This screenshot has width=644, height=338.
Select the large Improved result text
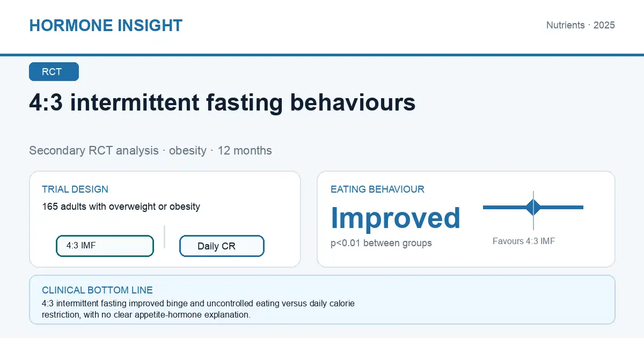[396, 218]
